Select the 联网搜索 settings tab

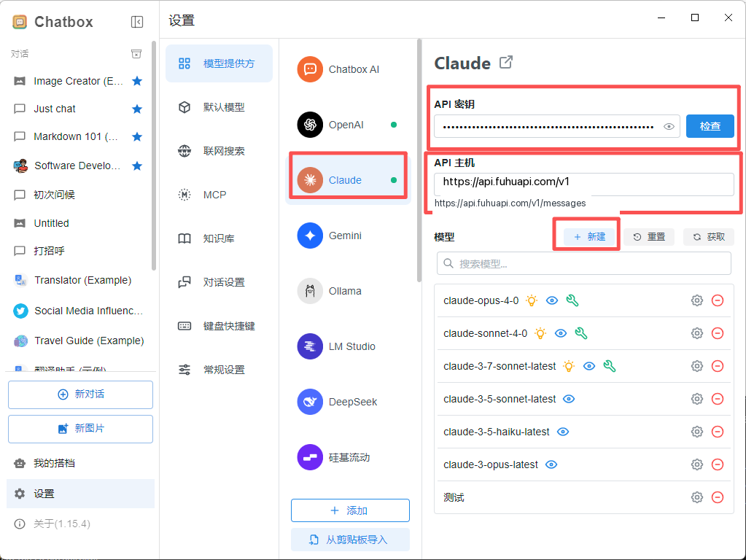(219, 151)
